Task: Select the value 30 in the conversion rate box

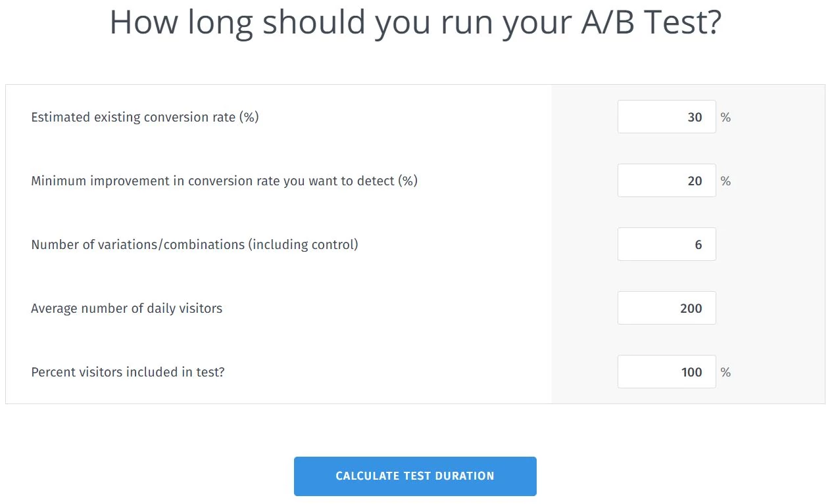Action: point(695,116)
